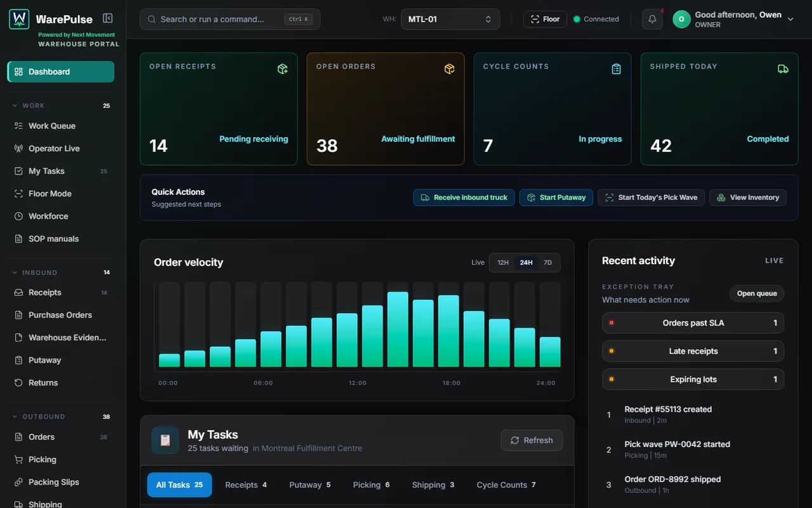Click the Shipped Today truck icon

pyautogui.click(x=783, y=69)
